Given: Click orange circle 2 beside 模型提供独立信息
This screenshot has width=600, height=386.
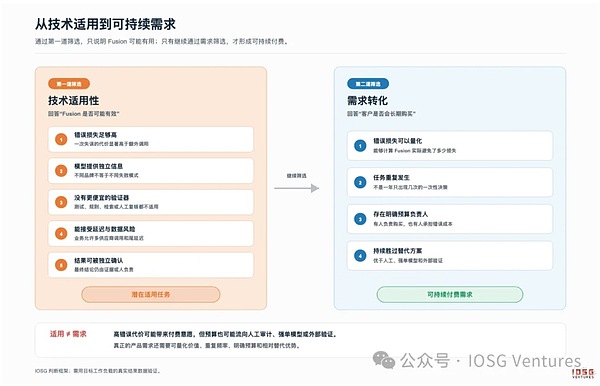Looking at the screenshot, I should 61,171.
